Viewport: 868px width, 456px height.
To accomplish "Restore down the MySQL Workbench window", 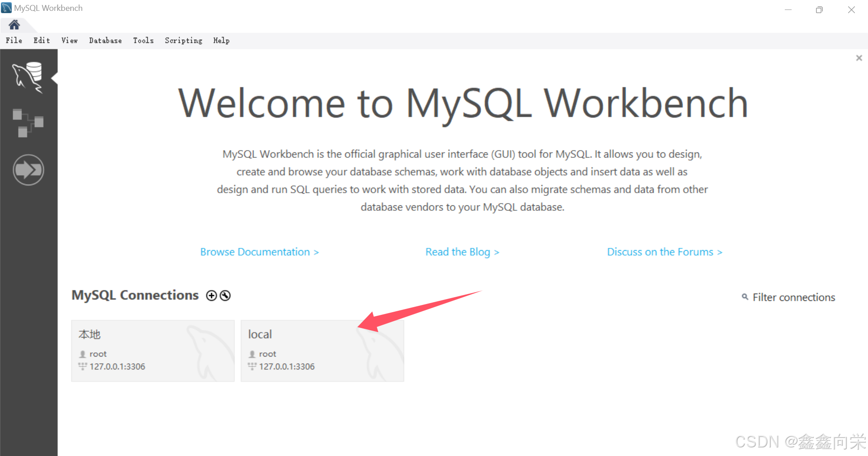I will 819,9.
